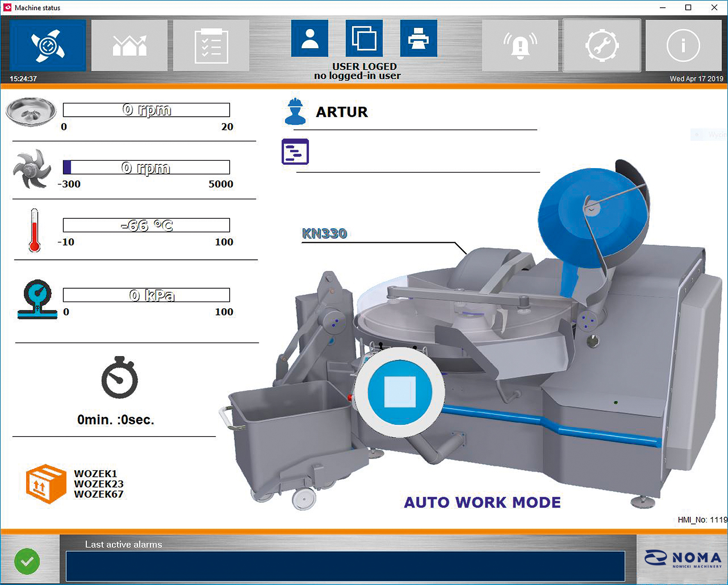This screenshot has width=728, height=585.
Task: Open the checklist recipes tab
Action: pos(211,45)
